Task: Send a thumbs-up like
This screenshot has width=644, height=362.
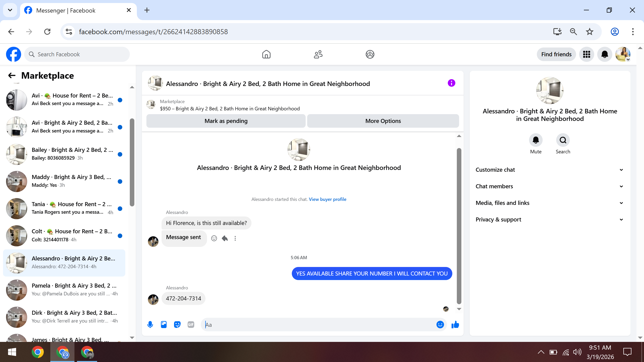Action: (455, 325)
